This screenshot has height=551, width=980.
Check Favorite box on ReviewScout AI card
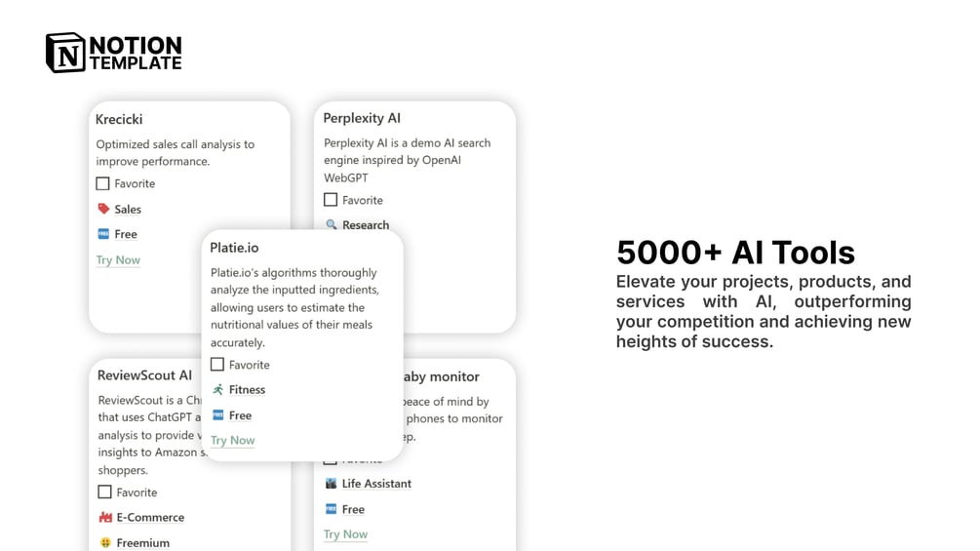pos(105,492)
